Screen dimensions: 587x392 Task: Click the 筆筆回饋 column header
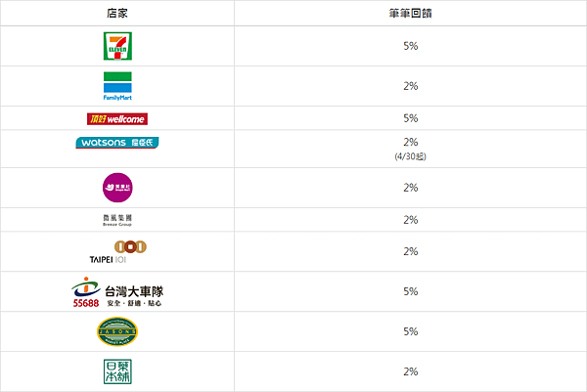pyautogui.click(x=410, y=14)
